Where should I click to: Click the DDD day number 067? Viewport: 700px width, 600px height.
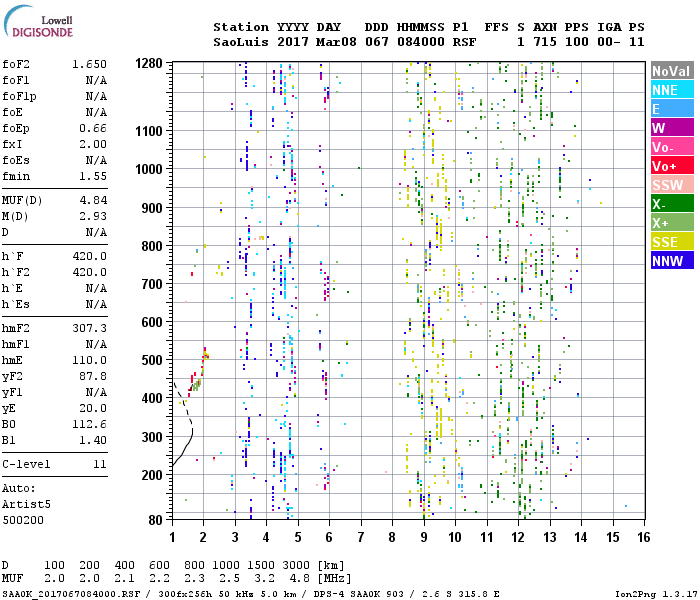[377, 42]
